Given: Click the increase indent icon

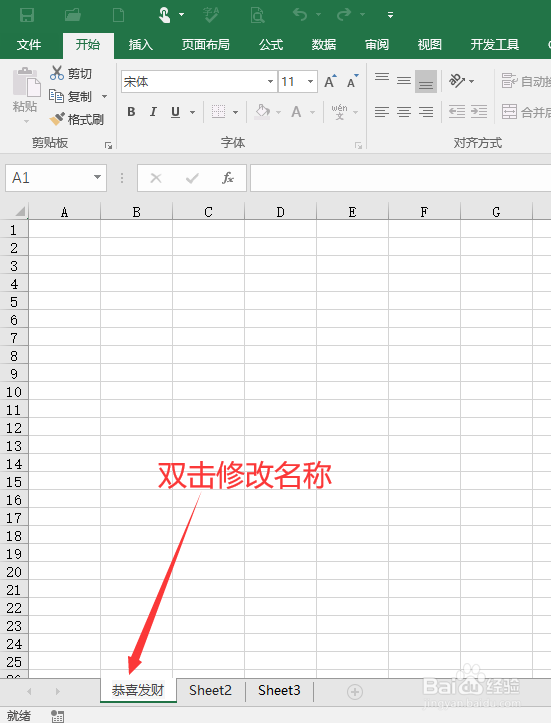Looking at the screenshot, I should (x=479, y=112).
